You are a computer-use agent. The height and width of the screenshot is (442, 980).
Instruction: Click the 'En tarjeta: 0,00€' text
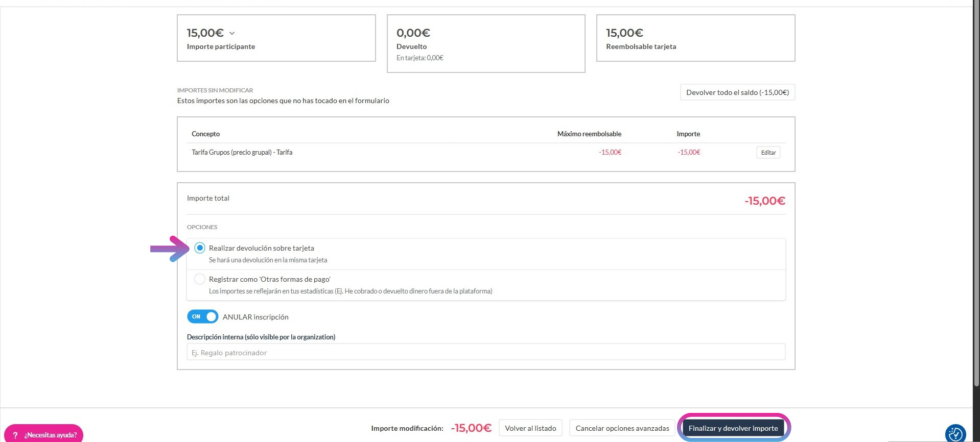coord(419,58)
